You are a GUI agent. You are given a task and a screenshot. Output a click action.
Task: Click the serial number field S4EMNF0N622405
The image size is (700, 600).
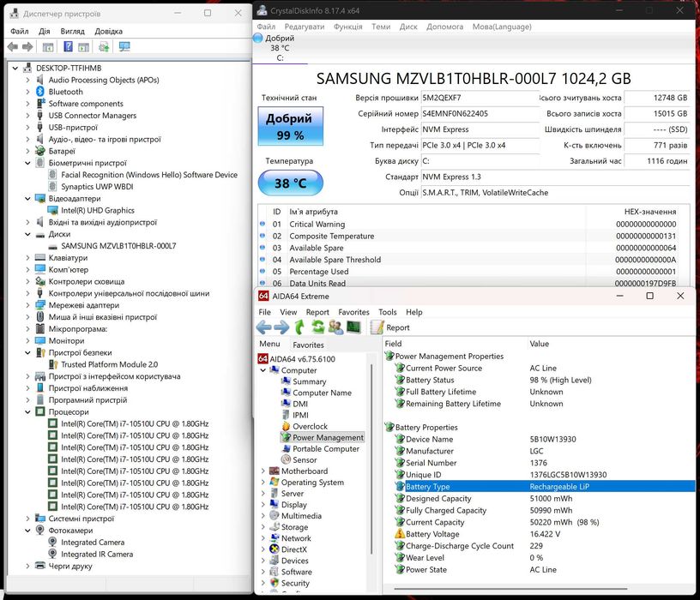(480, 114)
